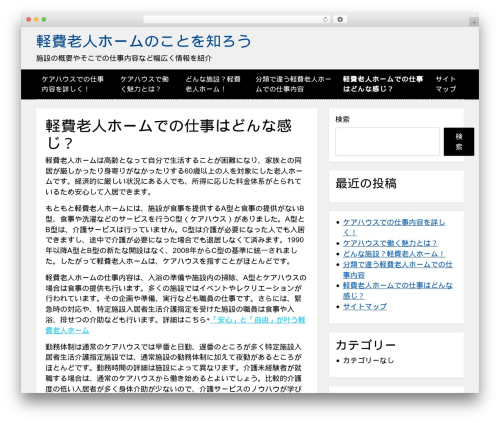Open sidebar link サイトマップ
The image size is (500, 423).
[365, 306]
